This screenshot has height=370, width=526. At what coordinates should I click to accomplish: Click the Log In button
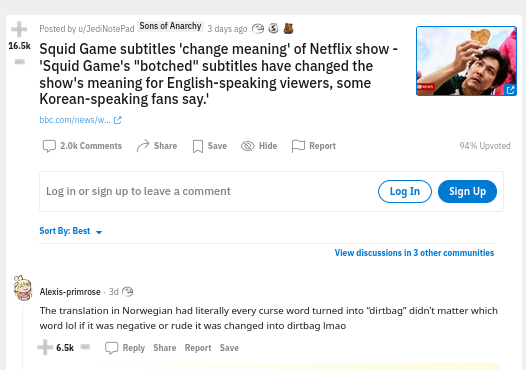[405, 192]
